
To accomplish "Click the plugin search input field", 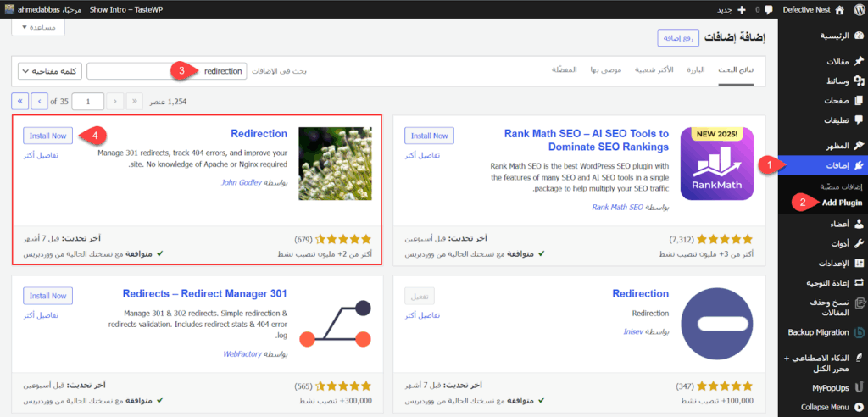I will click(x=167, y=71).
